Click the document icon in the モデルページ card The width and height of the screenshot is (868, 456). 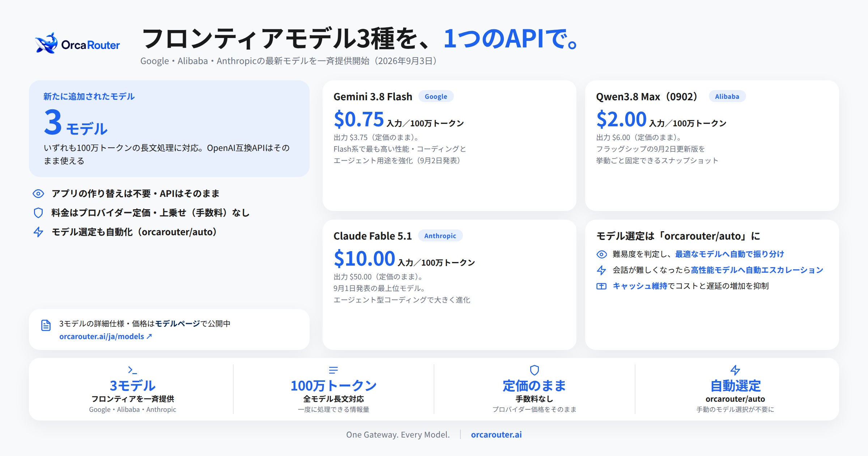(46, 325)
